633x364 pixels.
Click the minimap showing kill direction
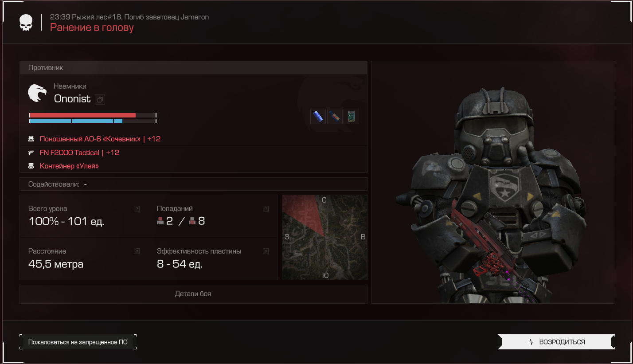tap(324, 237)
